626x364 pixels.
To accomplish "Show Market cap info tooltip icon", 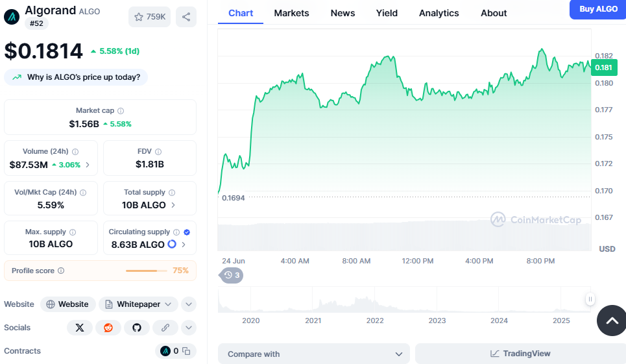I will click(121, 111).
